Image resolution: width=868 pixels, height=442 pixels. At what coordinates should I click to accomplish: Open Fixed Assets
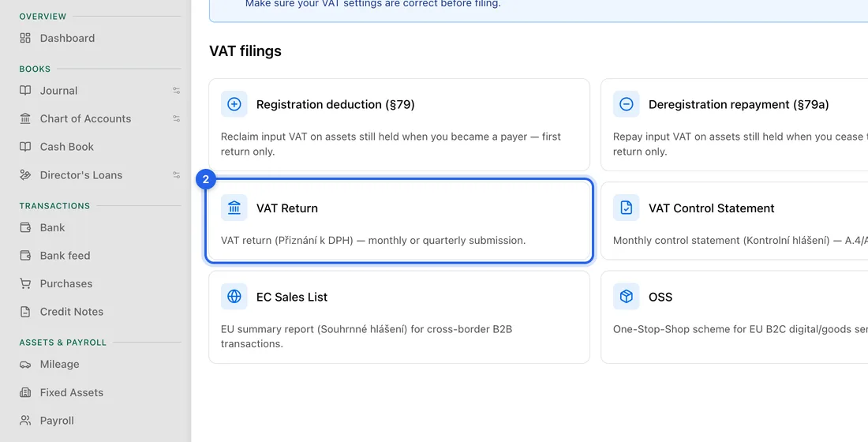[x=71, y=393]
